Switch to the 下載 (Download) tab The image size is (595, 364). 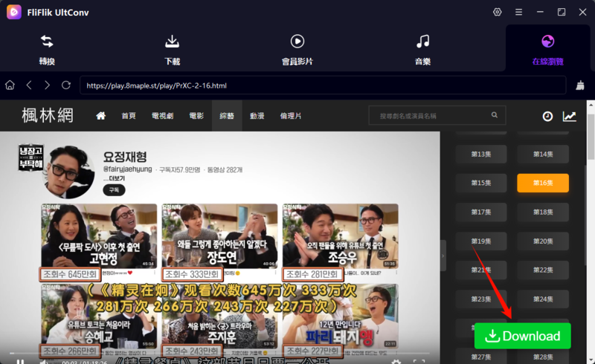point(172,49)
